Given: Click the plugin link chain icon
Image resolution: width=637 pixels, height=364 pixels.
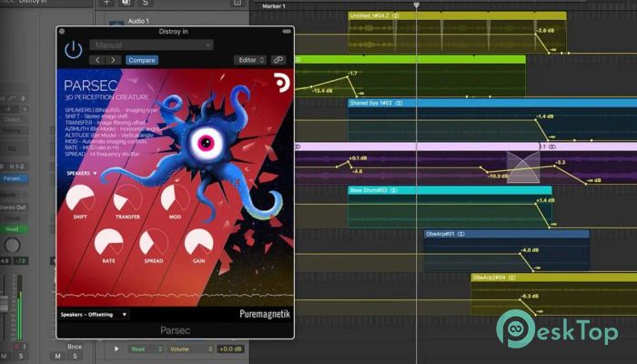Looking at the screenshot, I should pyautogui.click(x=278, y=60).
